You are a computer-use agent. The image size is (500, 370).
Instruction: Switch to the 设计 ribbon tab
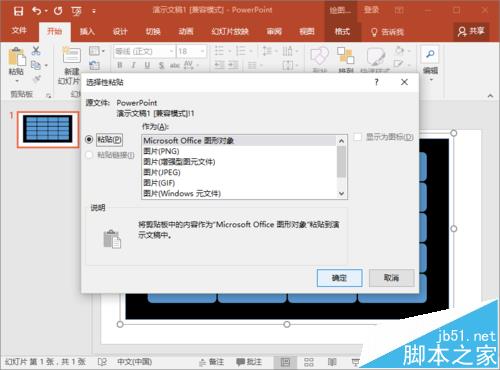pos(120,32)
